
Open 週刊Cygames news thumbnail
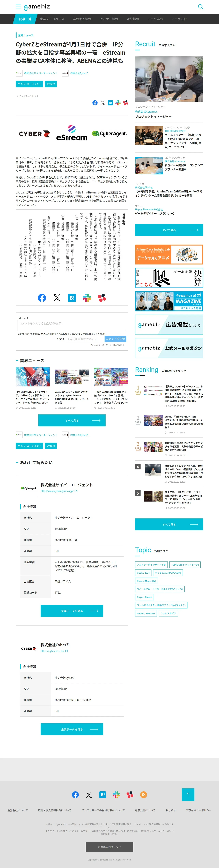(111, 377)
